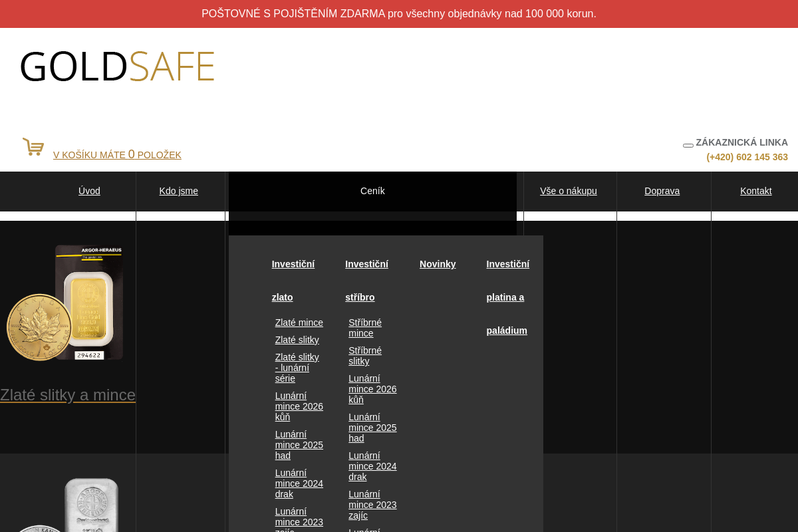This screenshot has width=798, height=532.
Task: Open Vše o nákupu menu item
Action: click(569, 191)
